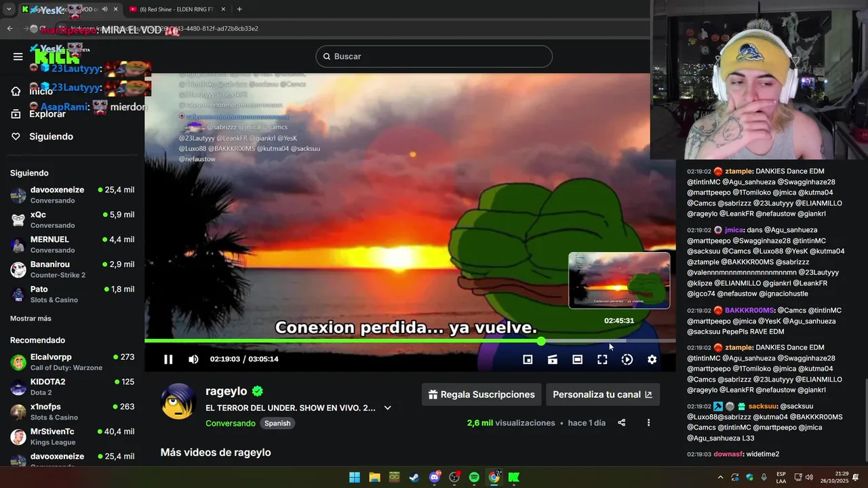The image size is (868, 488).
Task: Go back with browser back arrow
Action: (x=9, y=28)
